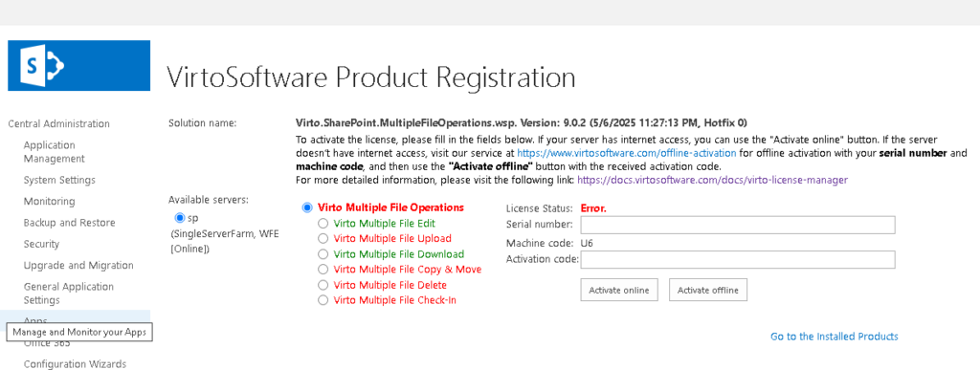Screen dimensions: 980x370
Task: Select Virto Multiple File Download option
Action: pos(323,254)
